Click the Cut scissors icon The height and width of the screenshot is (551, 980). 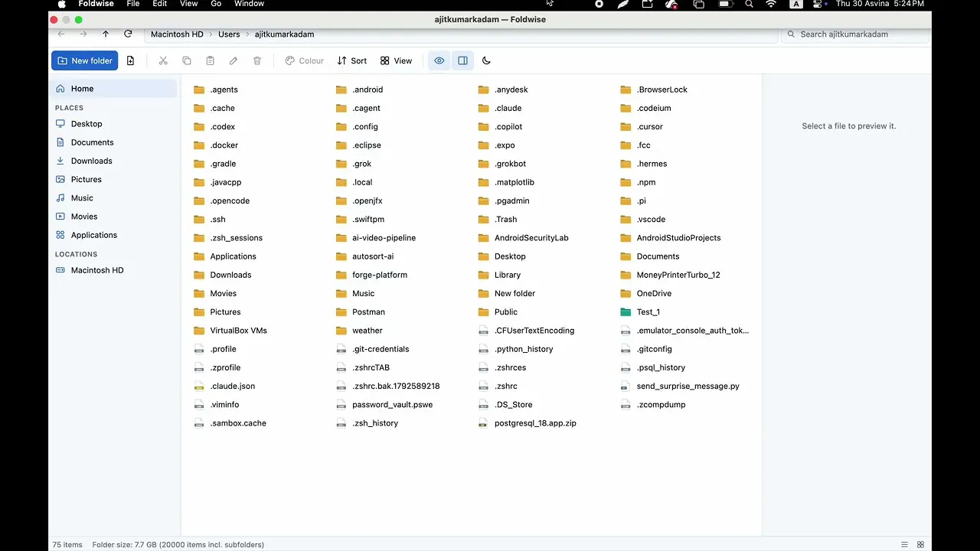pos(163,60)
